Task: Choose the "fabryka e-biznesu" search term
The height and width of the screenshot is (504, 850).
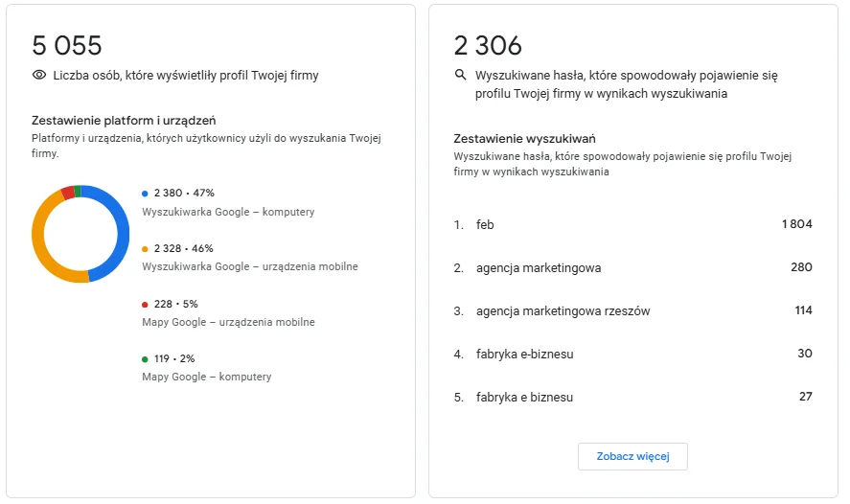Action: pyautogui.click(x=524, y=354)
